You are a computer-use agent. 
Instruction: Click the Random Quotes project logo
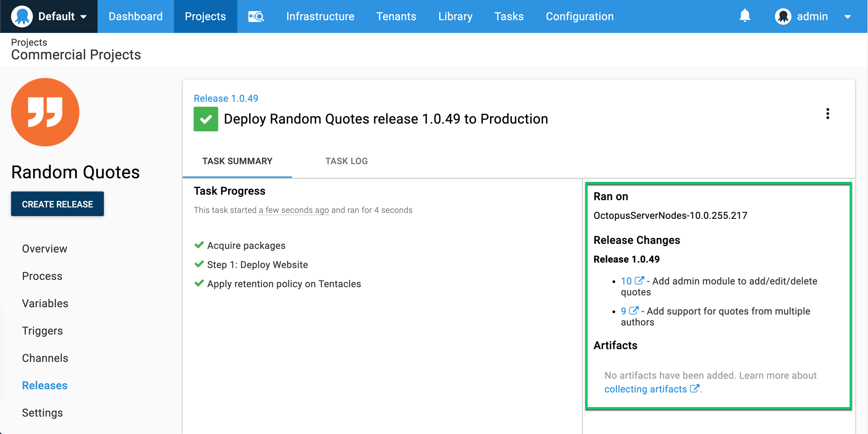tap(45, 112)
